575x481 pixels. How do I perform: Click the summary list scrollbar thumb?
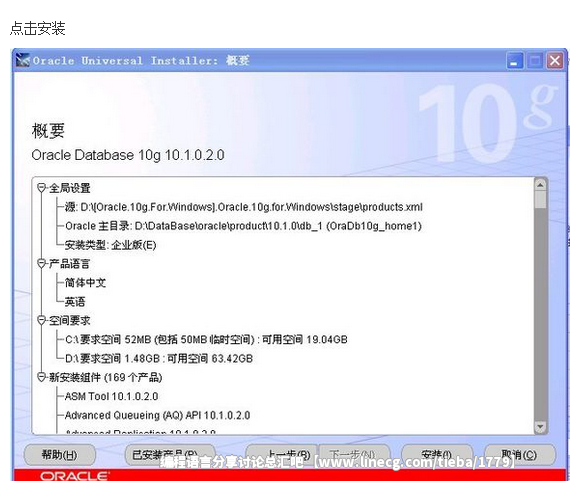point(540,199)
